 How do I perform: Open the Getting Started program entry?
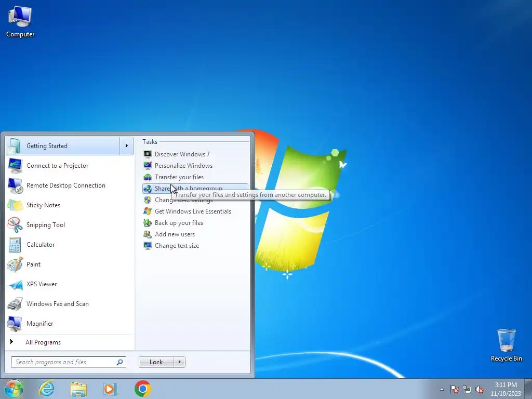(63, 146)
